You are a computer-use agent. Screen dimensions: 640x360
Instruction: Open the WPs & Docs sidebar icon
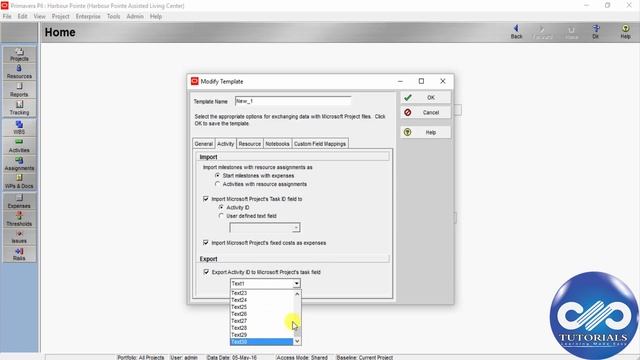19,182
